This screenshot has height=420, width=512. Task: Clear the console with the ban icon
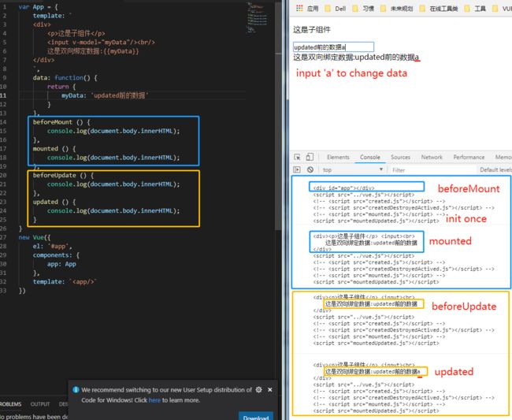coord(310,169)
